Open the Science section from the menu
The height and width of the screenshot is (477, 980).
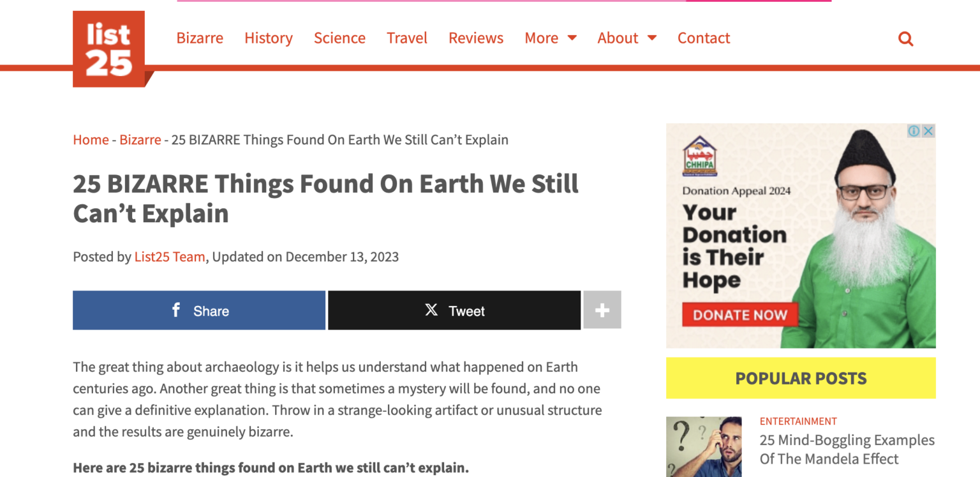pyautogui.click(x=339, y=38)
